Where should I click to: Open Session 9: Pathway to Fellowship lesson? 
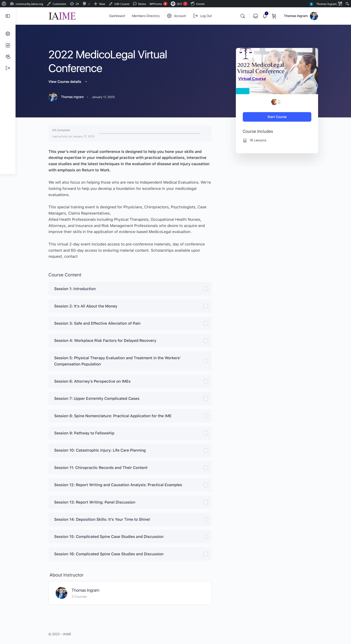(130, 433)
